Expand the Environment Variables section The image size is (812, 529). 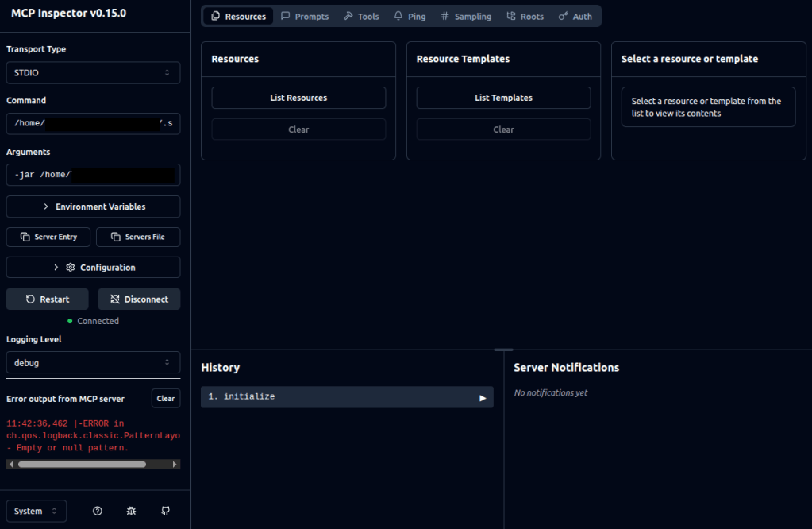pos(93,207)
